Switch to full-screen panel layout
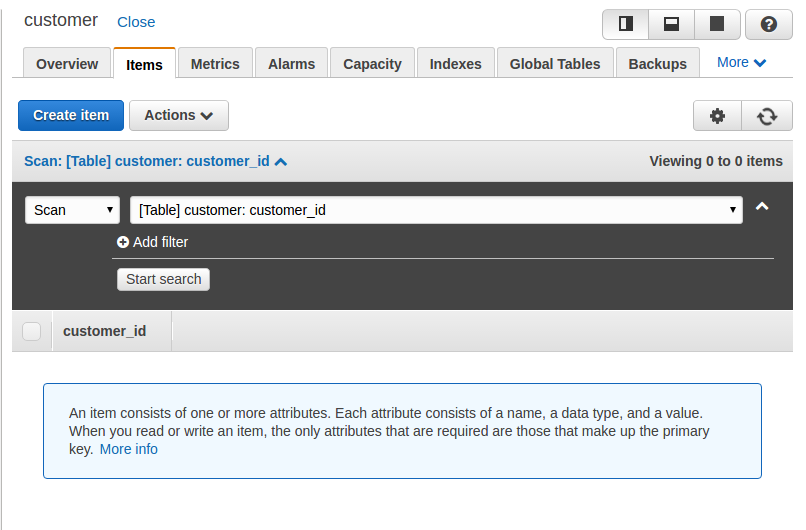The height and width of the screenshot is (530, 806). coord(717,24)
